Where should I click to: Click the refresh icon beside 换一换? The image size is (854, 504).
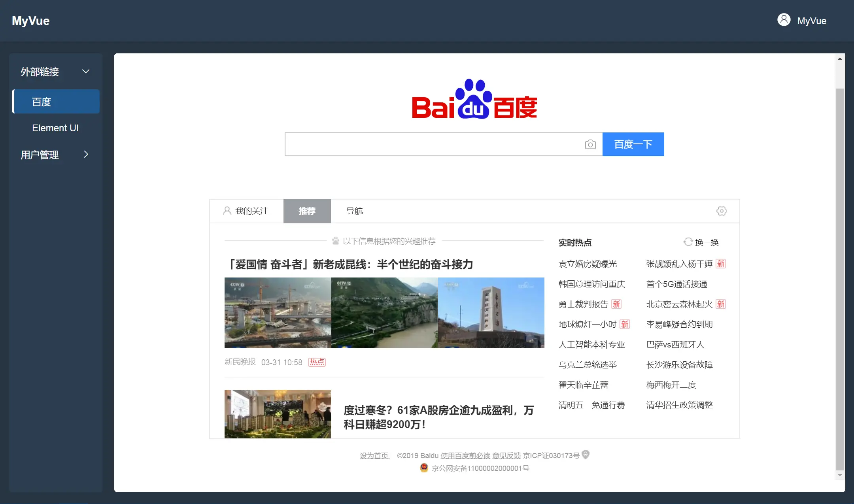point(688,242)
